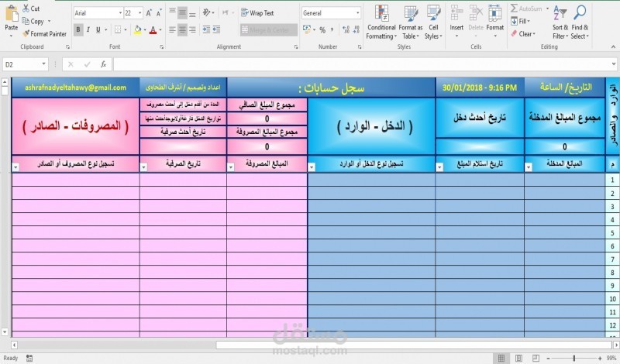
Task: Activate the Format Painter brush
Action: tap(44, 34)
